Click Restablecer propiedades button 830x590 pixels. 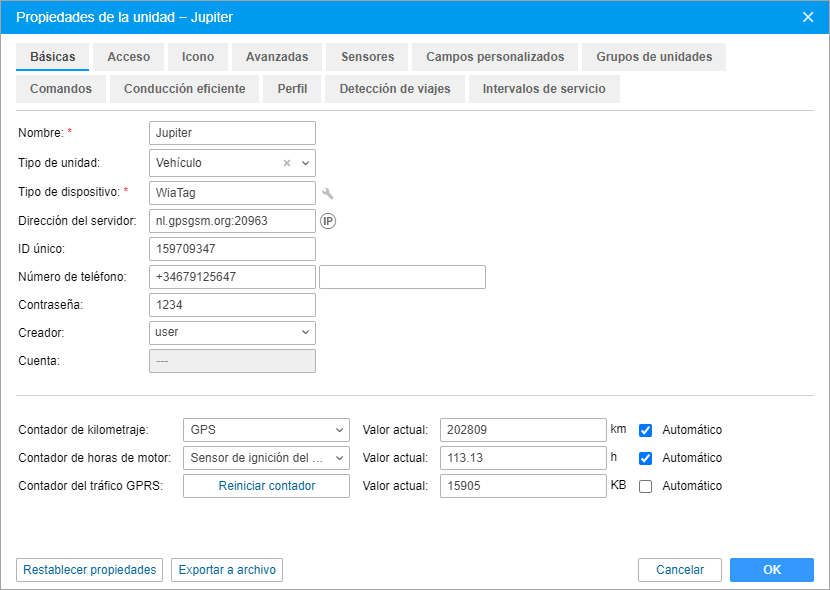pos(90,570)
